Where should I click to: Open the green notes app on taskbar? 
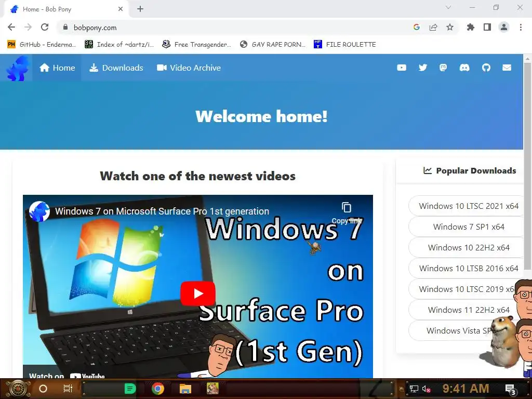point(130,389)
